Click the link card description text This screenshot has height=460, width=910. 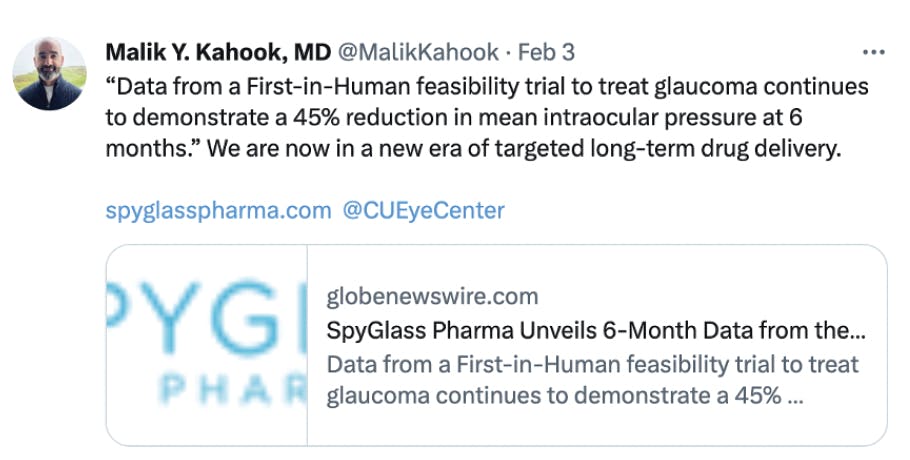click(x=592, y=380)
